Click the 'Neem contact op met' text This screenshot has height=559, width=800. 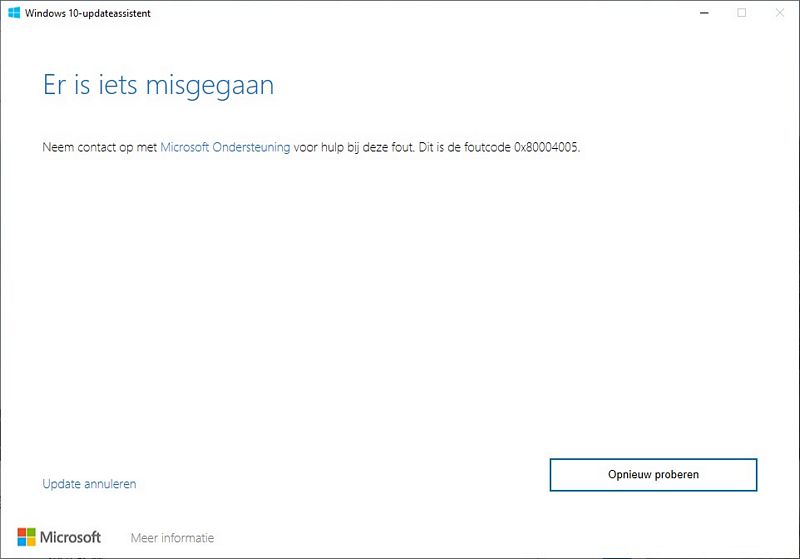coord(99,147)
